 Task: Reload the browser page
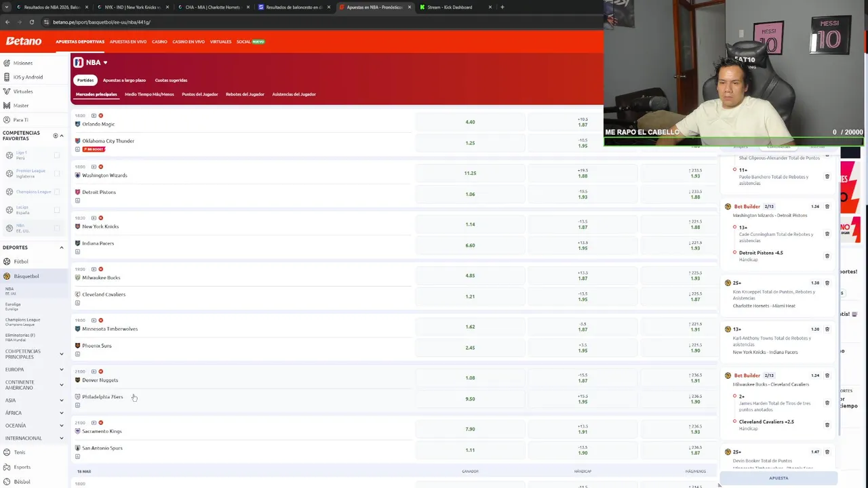click(x=31, y=22)
